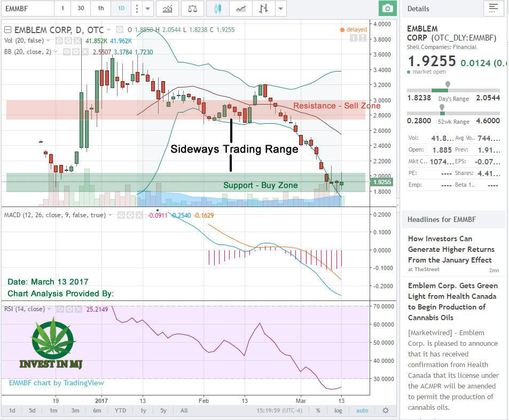
Task: Select the Candles chart style icon
Action: [218, 9]
